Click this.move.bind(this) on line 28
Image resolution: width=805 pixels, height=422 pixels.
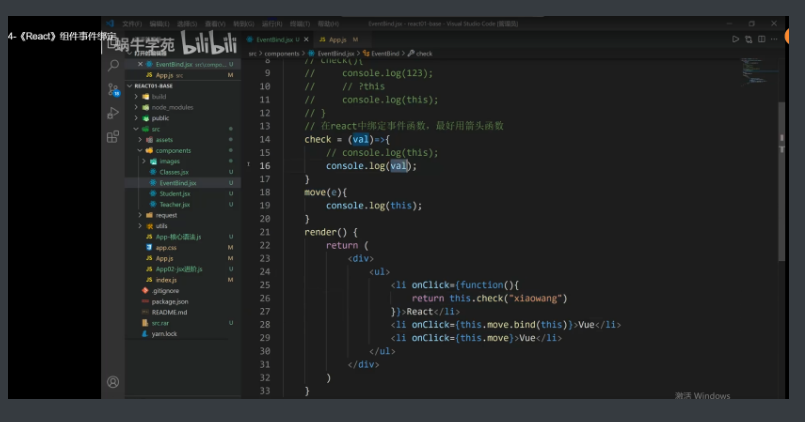pos(513,325)
